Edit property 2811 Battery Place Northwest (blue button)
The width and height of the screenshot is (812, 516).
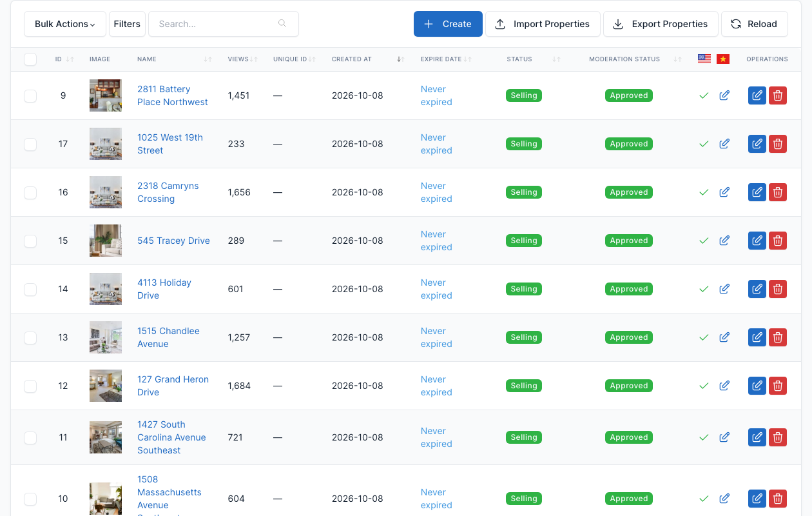point(757,95)
